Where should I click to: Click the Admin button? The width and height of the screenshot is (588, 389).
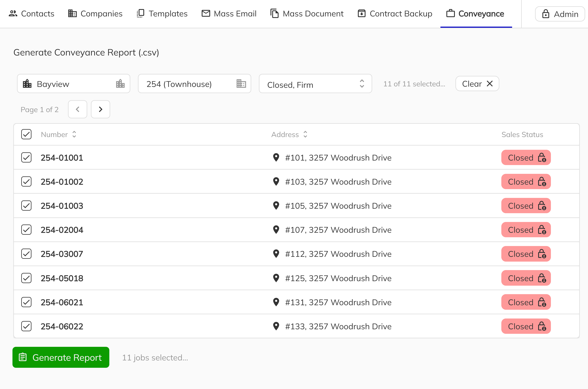(x=560, y=14)
